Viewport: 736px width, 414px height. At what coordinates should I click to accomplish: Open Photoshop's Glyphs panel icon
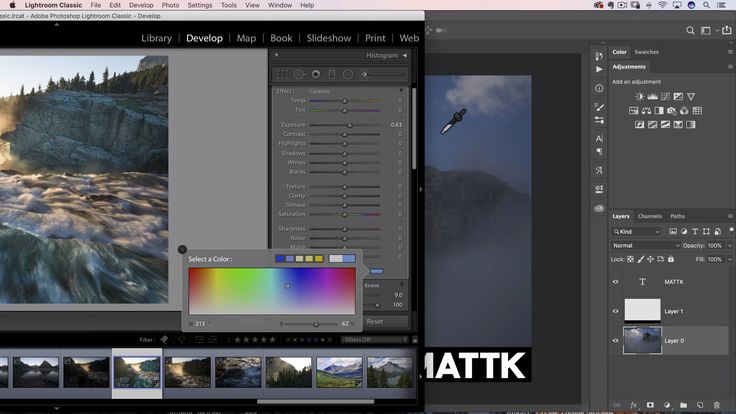[599, 171]
